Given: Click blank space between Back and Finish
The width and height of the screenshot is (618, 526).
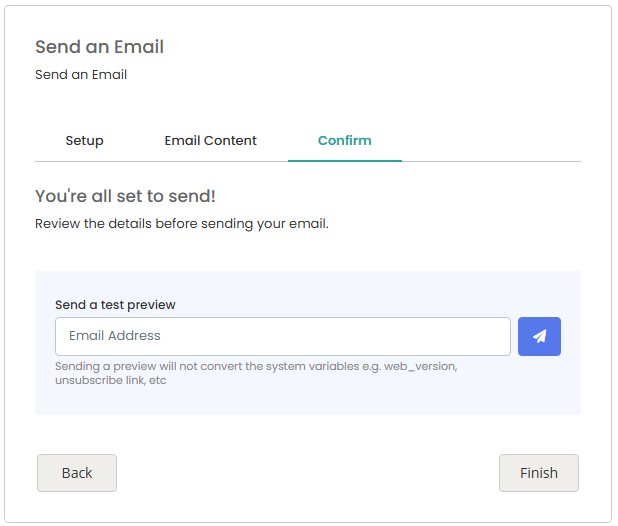Looking at the screenshot, I should pyautogui.click(x=307, y=473).
